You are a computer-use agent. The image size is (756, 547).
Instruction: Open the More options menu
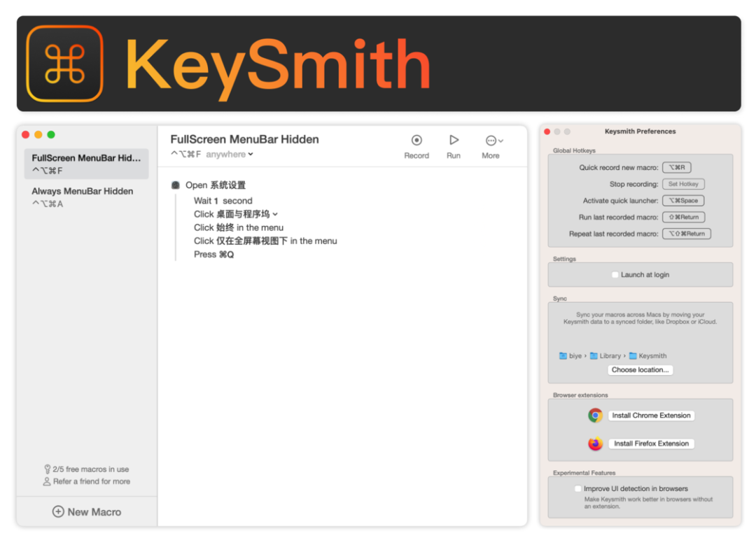494,141
